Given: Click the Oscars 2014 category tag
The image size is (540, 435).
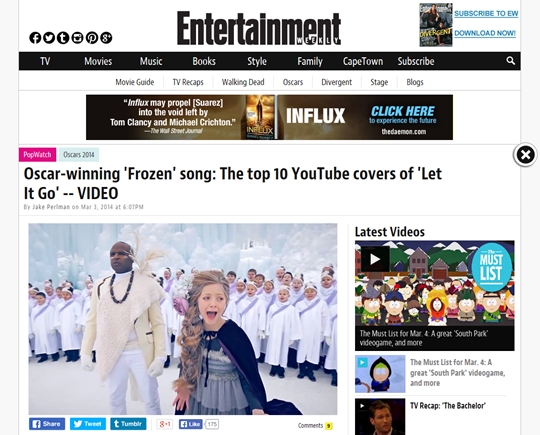Looking at the screenshot, I should pyautogui.click(x=79, y=155).
